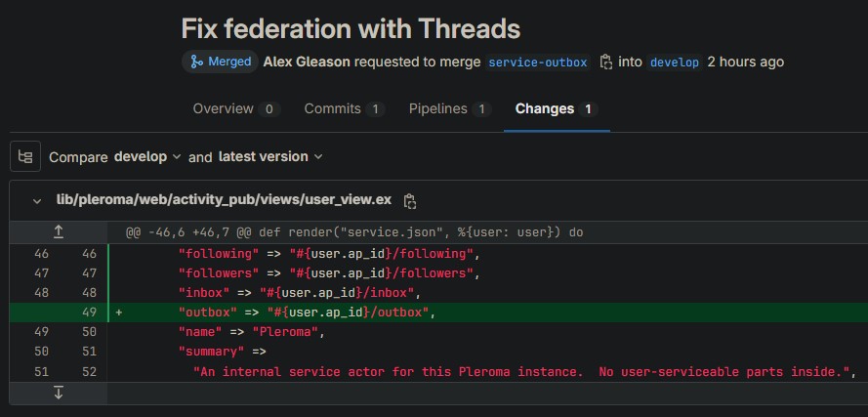
Task: Switch to the Commits tab
Action: [x=345, y=109]
